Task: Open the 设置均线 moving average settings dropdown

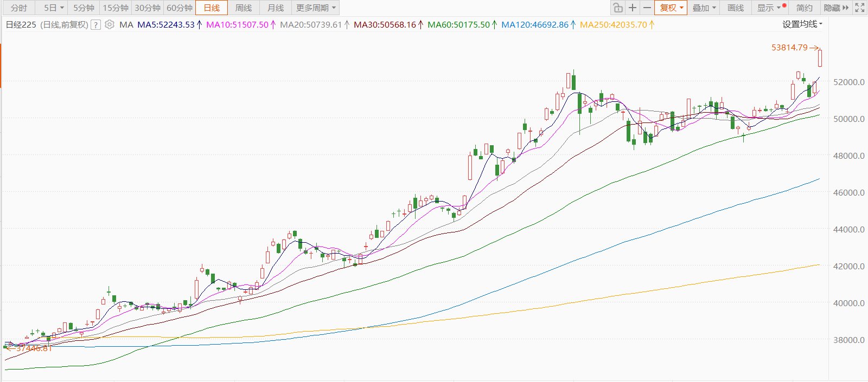Action: pos(802,24)
